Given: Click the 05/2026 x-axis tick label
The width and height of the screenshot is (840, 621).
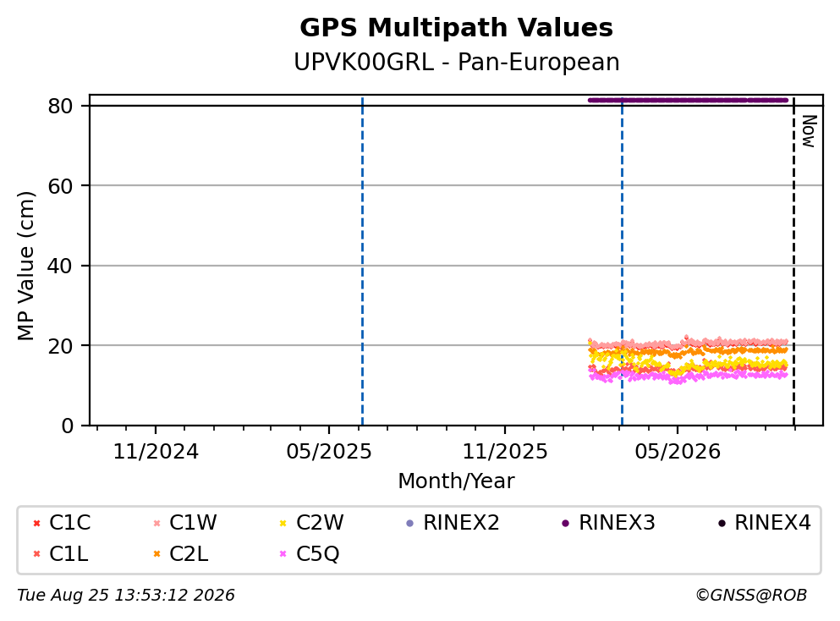Looking at the screenshot, I should (x=678, y=452).
